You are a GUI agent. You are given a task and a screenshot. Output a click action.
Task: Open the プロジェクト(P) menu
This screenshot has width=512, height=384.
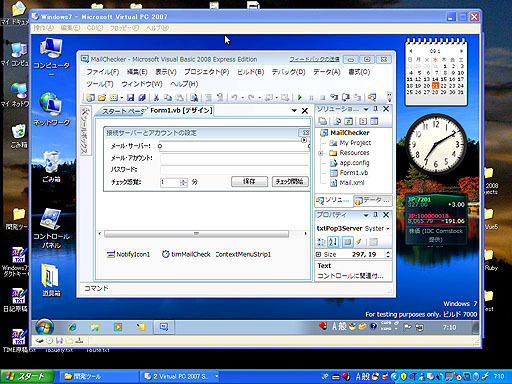pos(207,72)
